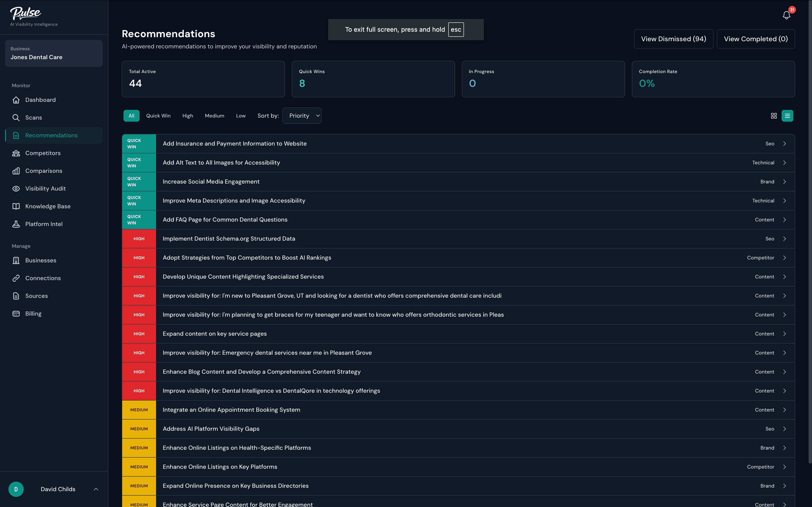Switch to grid view layout
Image resolution: width=812 pixels, height=507 pixels.
click(x=774, y=115)
